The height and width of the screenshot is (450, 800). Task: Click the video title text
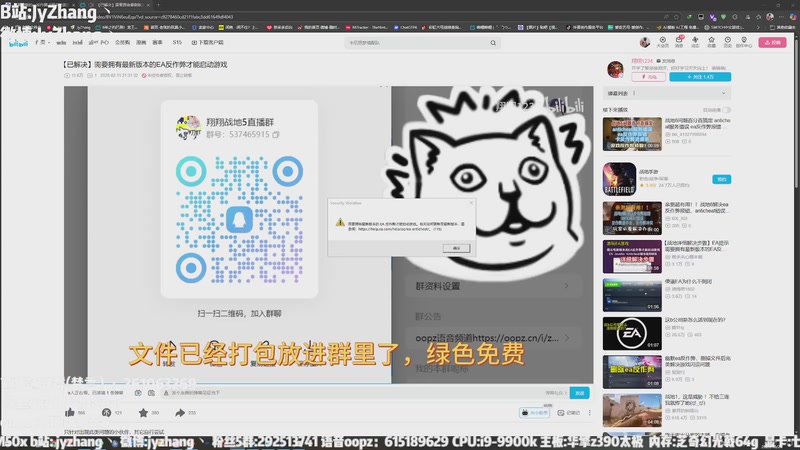tap(145, 65)
